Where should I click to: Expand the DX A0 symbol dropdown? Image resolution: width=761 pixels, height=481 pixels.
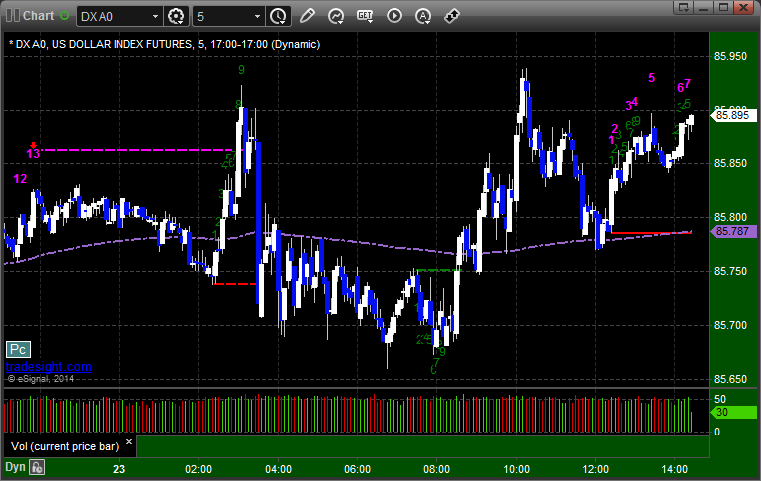155,17
